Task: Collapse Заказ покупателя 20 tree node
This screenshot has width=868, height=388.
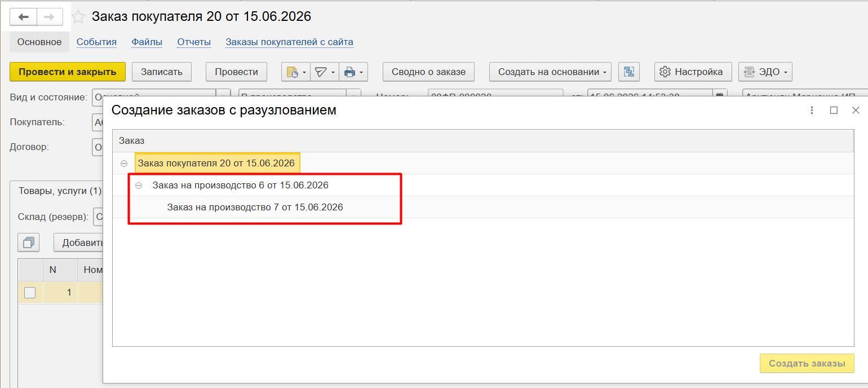Action: point(124,164)
